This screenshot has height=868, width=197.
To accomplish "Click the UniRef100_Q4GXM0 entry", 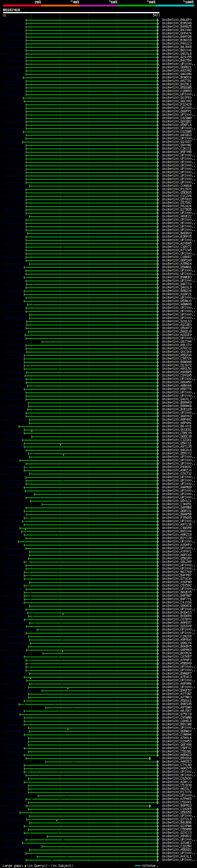I will pos(176,74).
